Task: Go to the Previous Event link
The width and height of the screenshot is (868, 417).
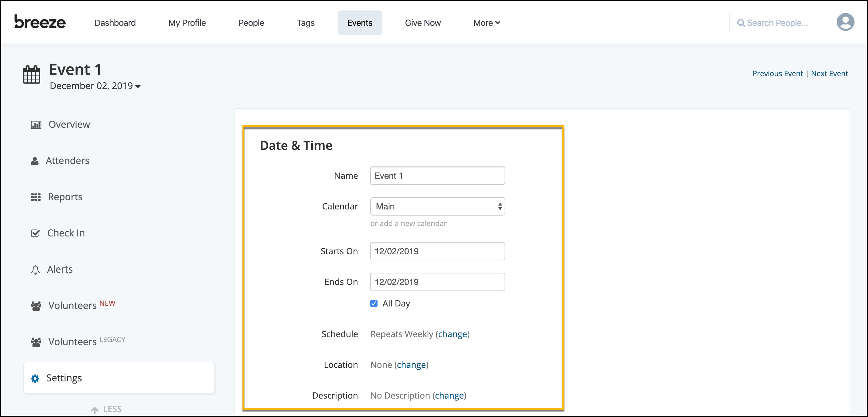Action: pos(777,73)
